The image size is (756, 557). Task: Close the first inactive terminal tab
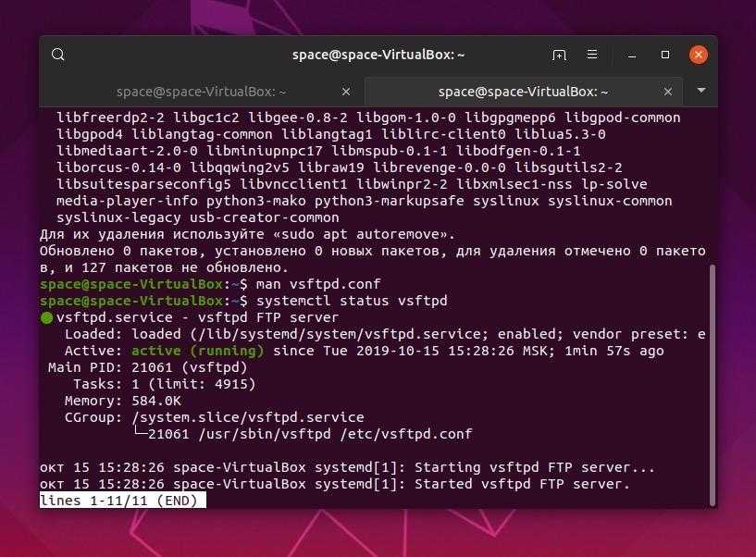point(346,92)
